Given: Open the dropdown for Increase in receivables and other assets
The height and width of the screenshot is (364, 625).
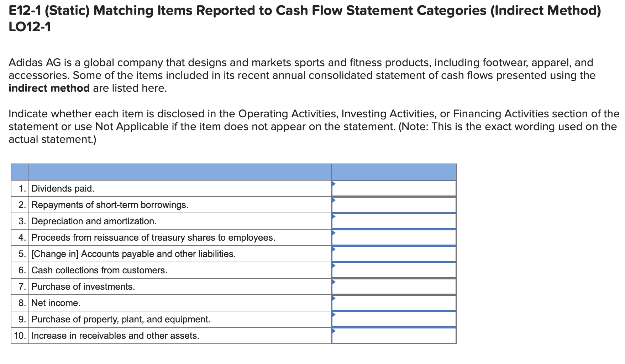Looking at the screenshot, I should pos(393,335).
